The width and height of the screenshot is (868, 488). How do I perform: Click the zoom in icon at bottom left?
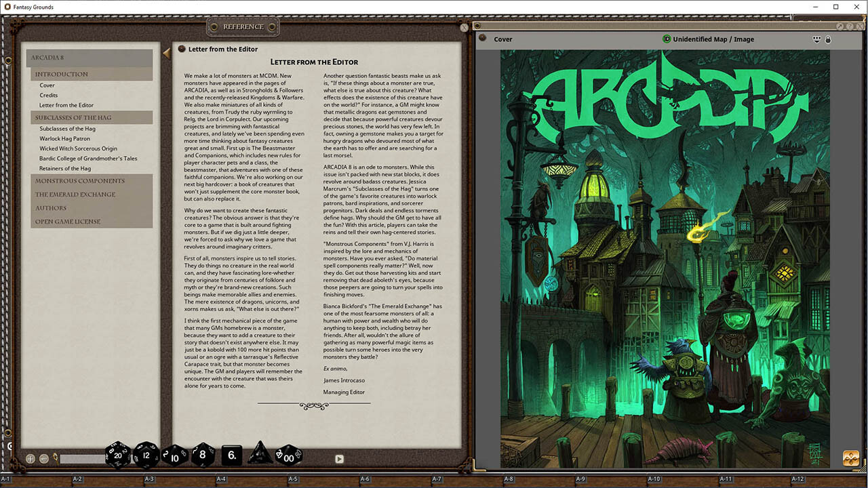[x=31, y=459]
